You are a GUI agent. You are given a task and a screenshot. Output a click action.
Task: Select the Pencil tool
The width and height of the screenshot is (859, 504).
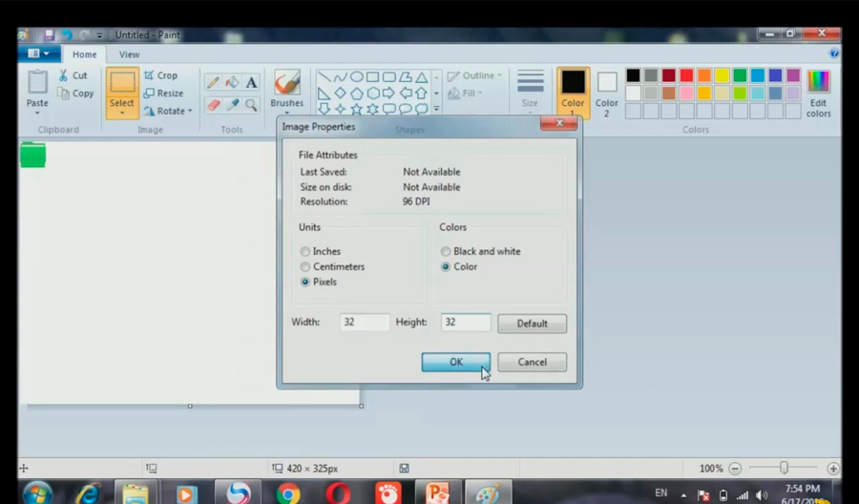coord(213,83)
